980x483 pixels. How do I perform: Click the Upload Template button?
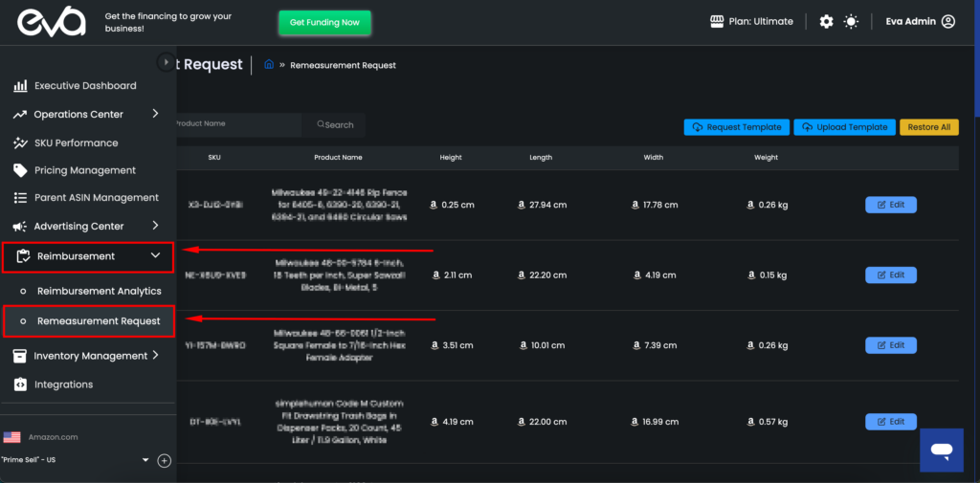[x=845, y=127]
